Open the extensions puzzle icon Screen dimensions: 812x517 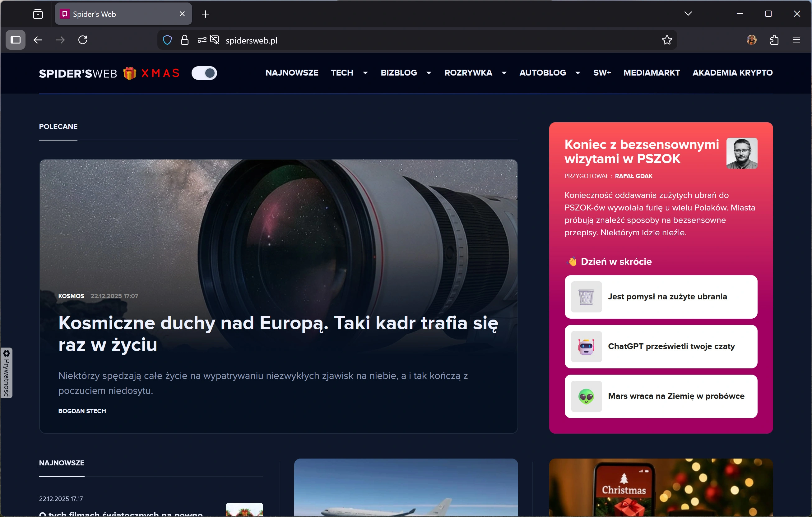point(774,40)
